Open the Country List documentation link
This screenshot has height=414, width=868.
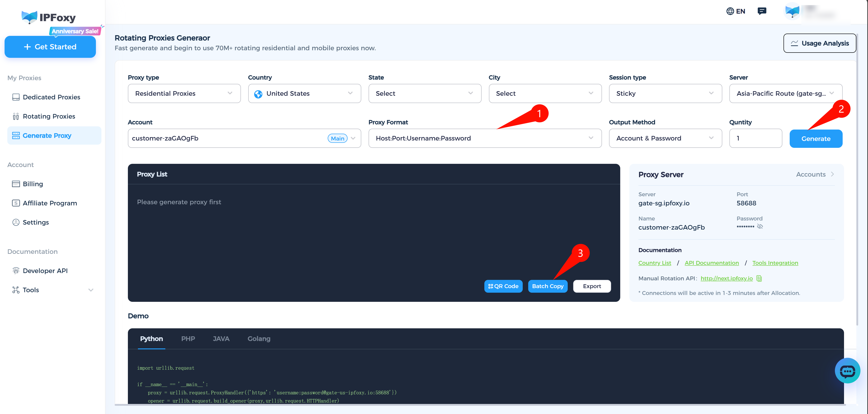click(654, 263)
